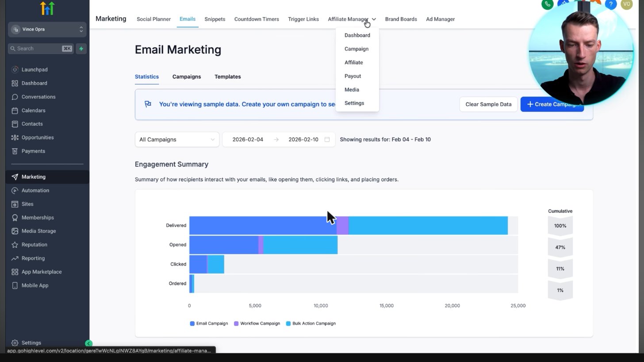This screenshot has width=644, height=362.
Task: Click the Launchpad sidebar icon
Action: point(15,70)
